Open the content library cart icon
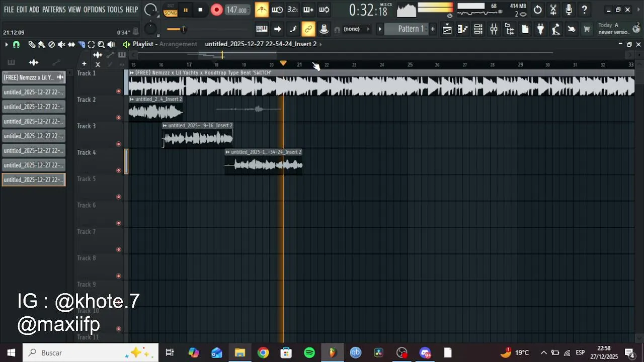Viewport: 644px width, 362px height. [587, 29]
